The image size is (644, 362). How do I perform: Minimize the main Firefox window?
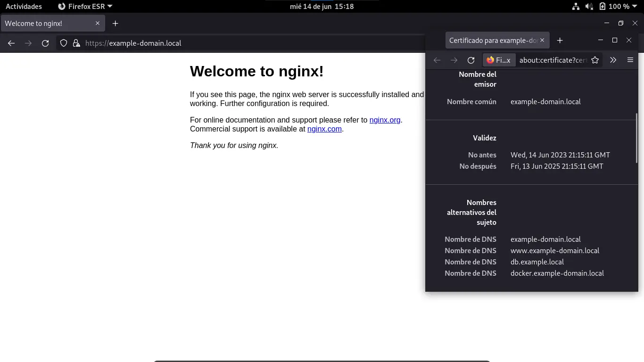[x=607, y=23]
